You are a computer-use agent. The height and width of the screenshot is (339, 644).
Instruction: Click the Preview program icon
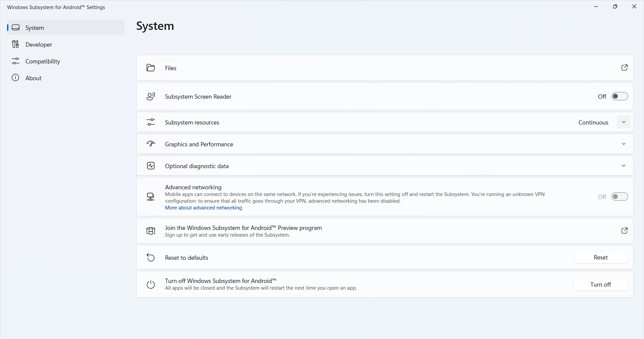click(x=151, y=231)
